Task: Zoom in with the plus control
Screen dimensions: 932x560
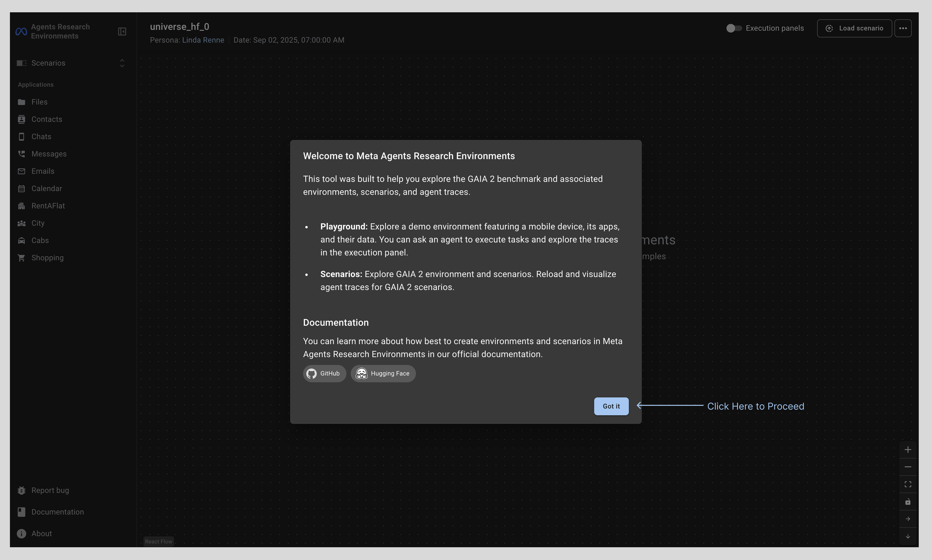Action: click(x=908, y=449)
